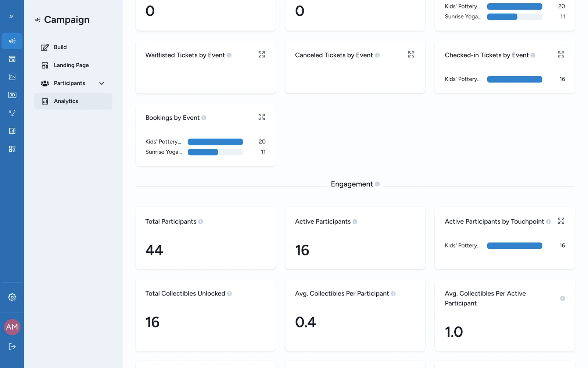Click the Campaign heading

(67, 20)
